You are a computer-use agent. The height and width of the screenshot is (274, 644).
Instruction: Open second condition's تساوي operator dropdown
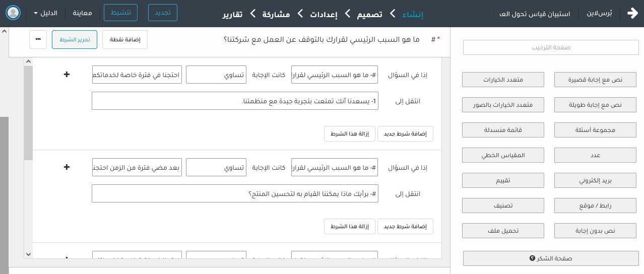216,167
